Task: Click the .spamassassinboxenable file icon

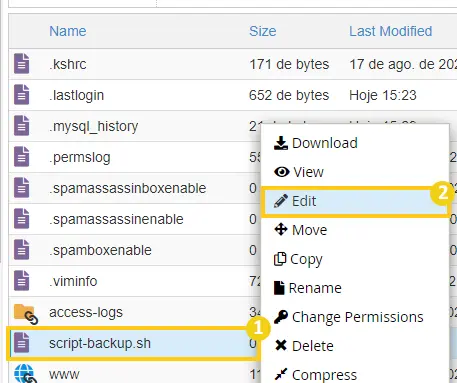Action: pyautogui.click(x=22, y=187)
